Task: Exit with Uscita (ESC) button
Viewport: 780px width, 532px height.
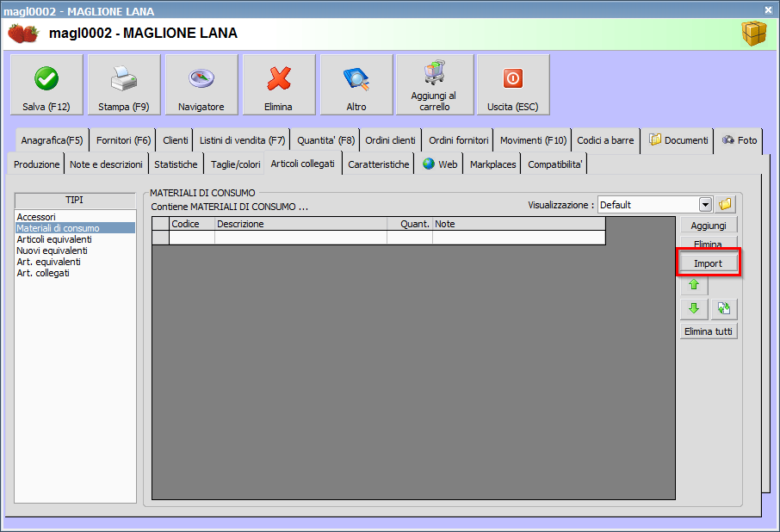Action: tap(513, 84)
